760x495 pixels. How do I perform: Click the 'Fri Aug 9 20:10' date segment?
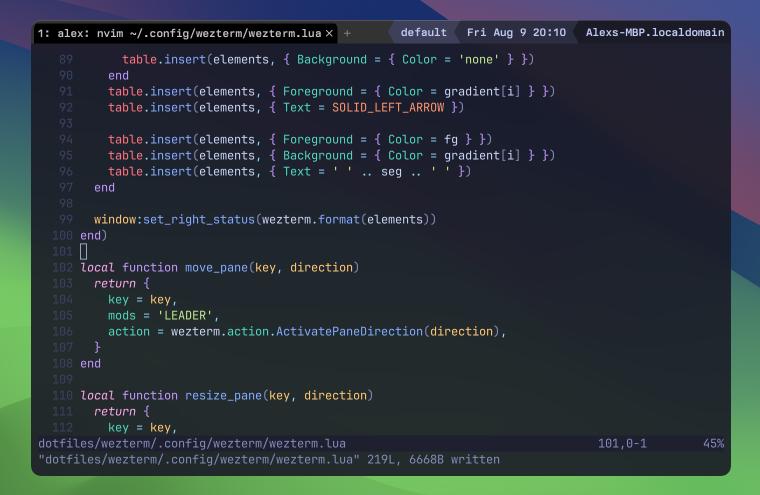click(516, 32)
